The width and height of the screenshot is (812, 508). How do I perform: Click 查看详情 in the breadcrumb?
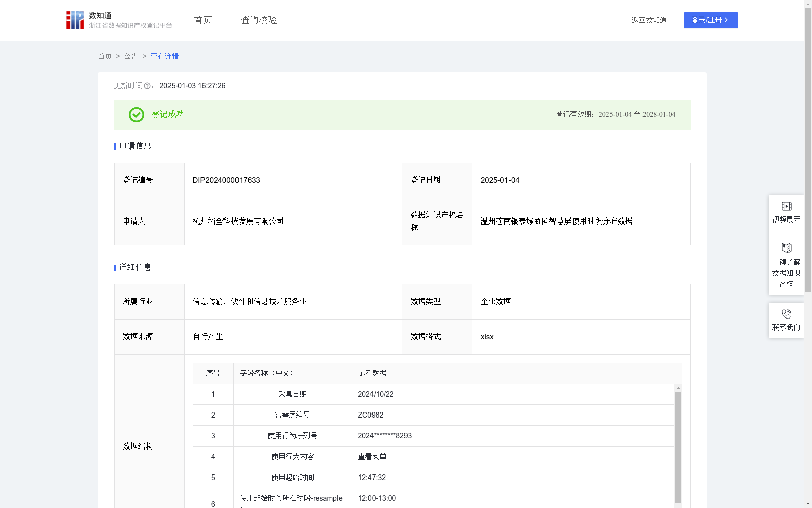click(164, 56)
